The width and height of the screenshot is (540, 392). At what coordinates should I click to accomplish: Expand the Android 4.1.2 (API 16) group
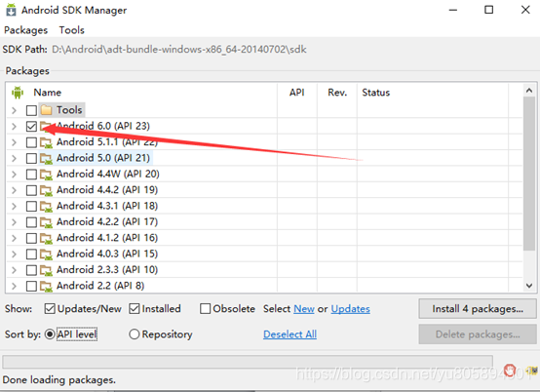tap(14, 238)
